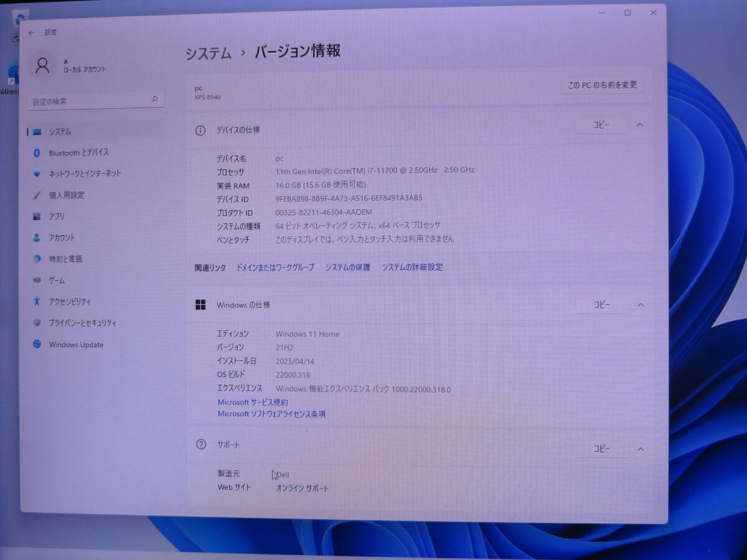
Task: Click the エディション value Windows 11 Home
Action: point(308,334)
